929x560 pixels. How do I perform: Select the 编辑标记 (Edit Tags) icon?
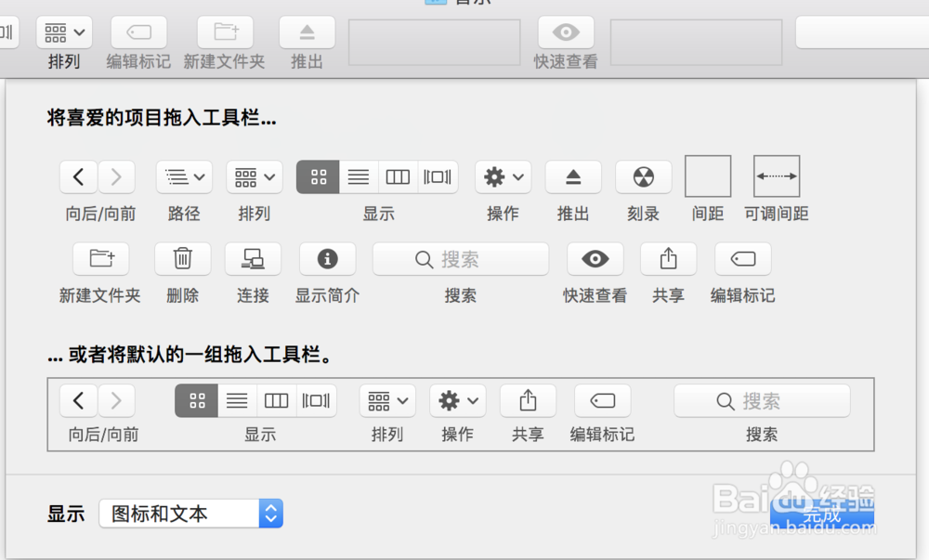[741, 259]
